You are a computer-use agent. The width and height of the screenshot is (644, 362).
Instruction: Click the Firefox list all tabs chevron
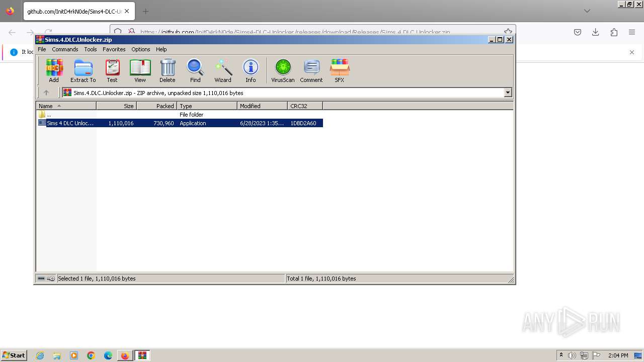click(x=587, y=11)
